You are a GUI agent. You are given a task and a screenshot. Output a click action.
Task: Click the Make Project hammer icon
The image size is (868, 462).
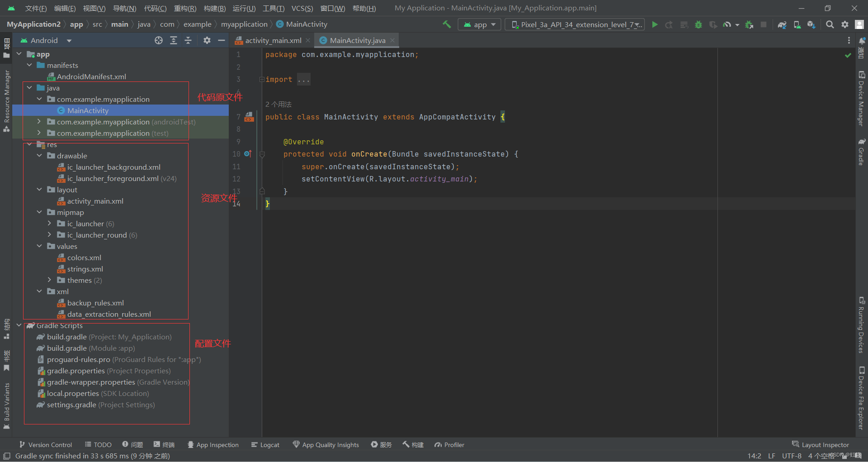coord(447,24)
